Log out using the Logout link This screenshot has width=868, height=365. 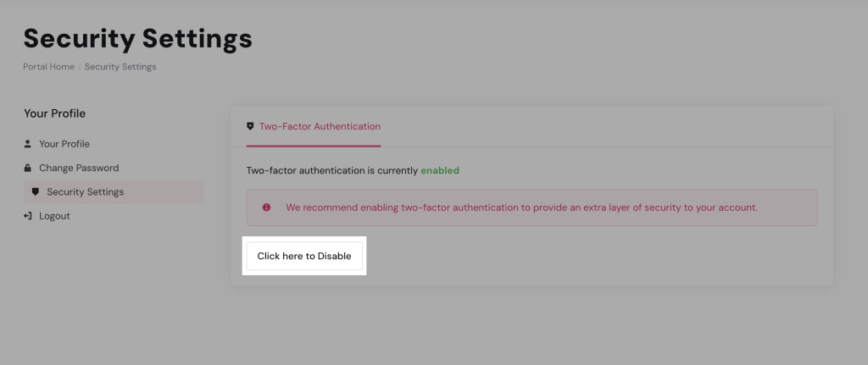(54, 216)
